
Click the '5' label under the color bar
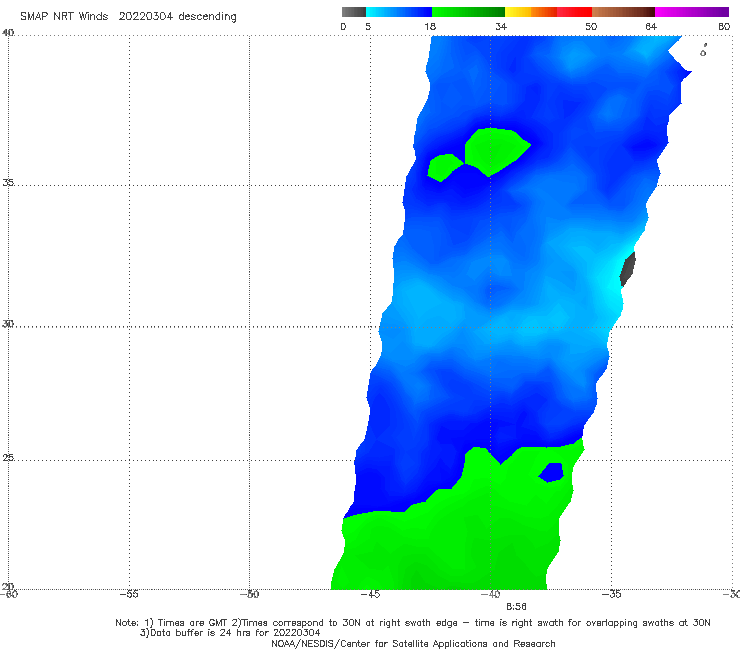tap(368, 27)
